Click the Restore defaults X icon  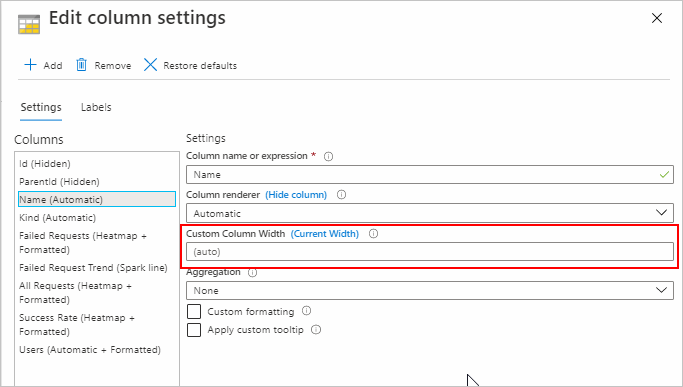pos(150,65)
